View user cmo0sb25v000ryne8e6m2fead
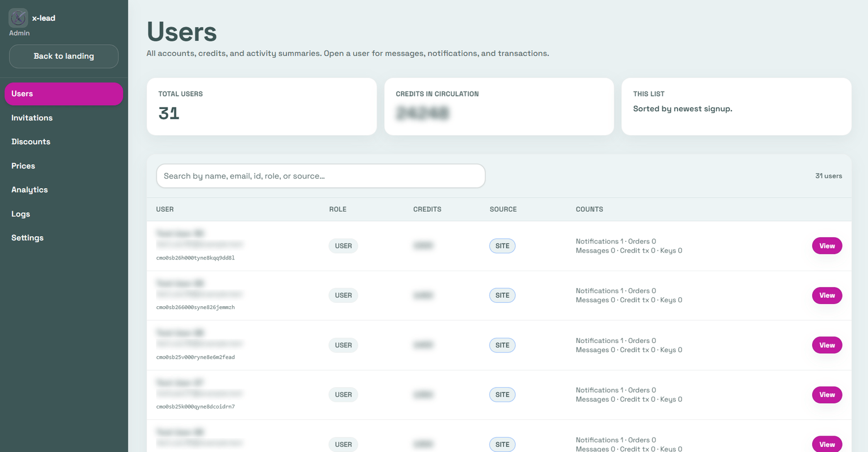868x452 pixels. 827,345
